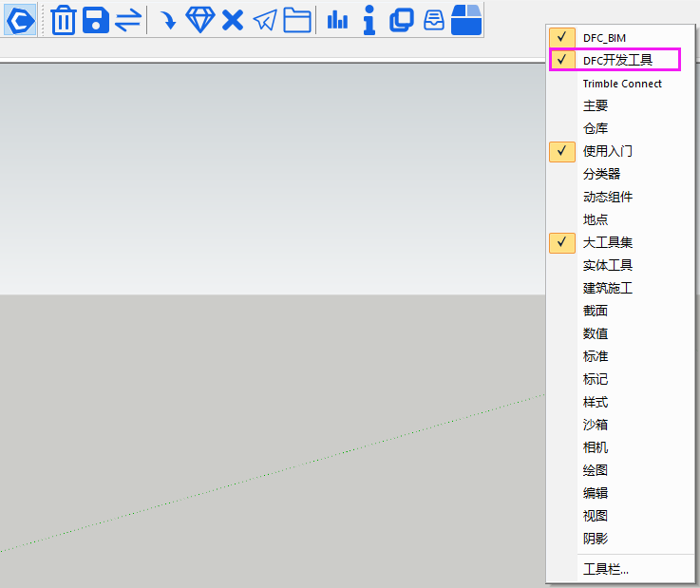Image resolution: width=700 pixels, height=588 pixels.
Task: Click the blue X icon in toolbar
Action: point(233,20)
